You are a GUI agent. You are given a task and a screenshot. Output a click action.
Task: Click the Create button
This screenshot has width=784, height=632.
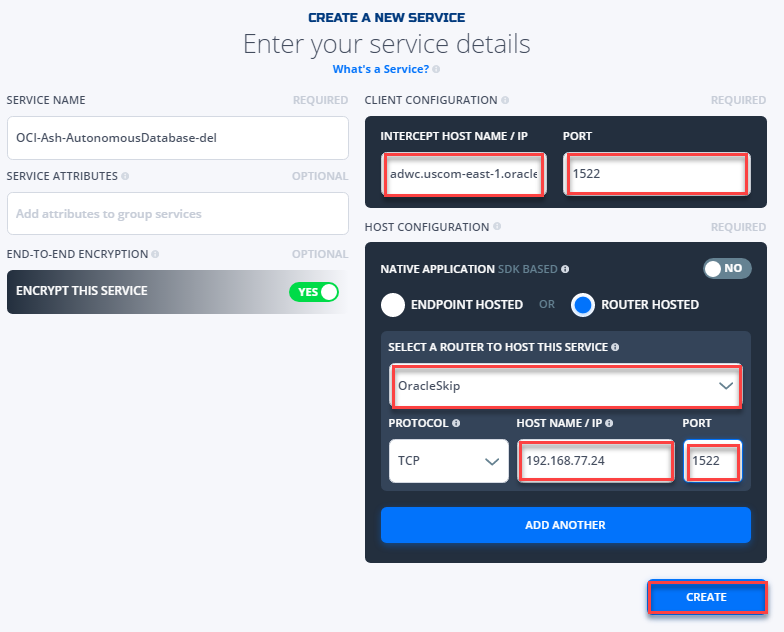pos(706,597)
